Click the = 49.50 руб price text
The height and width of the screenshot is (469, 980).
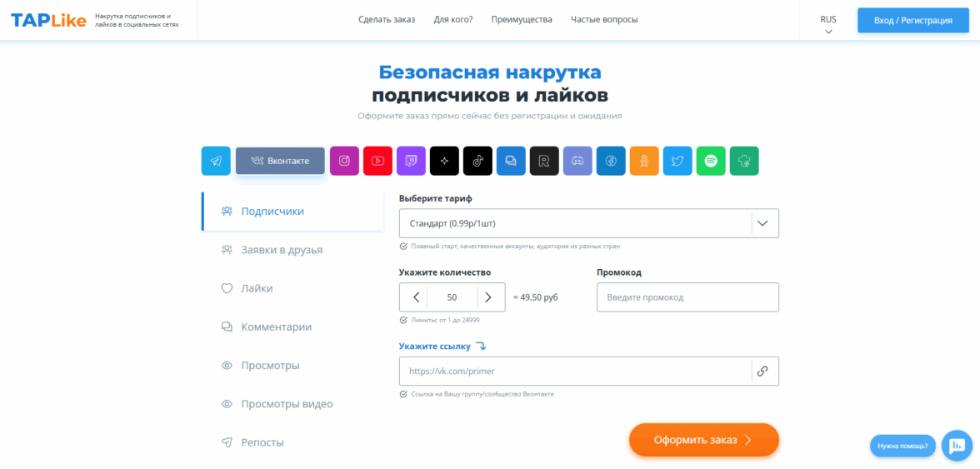[535, 297]
